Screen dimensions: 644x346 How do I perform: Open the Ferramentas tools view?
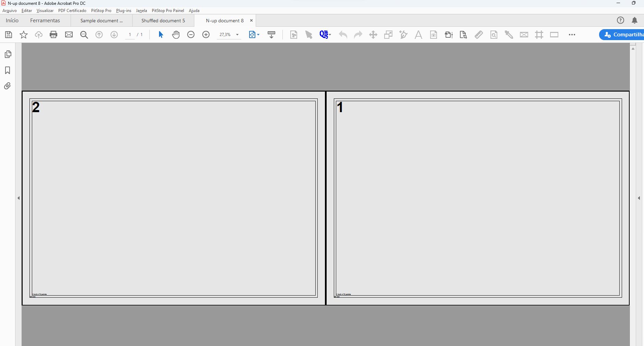[45, 21]
